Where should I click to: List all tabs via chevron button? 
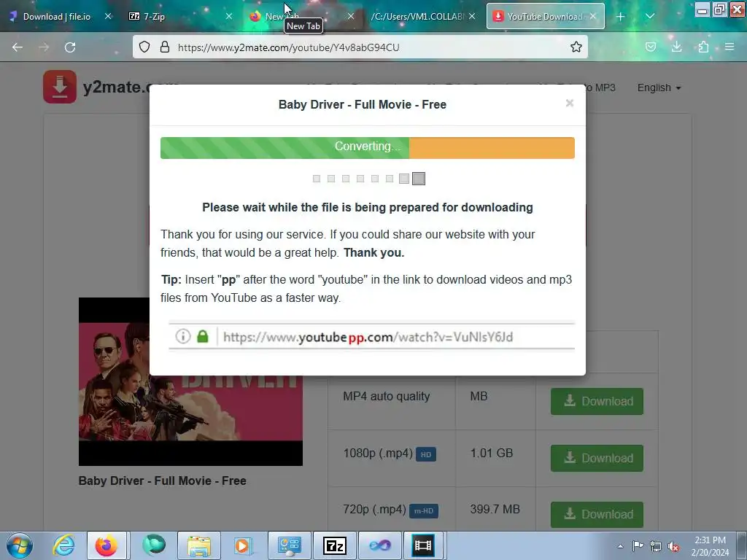[650, 17]
